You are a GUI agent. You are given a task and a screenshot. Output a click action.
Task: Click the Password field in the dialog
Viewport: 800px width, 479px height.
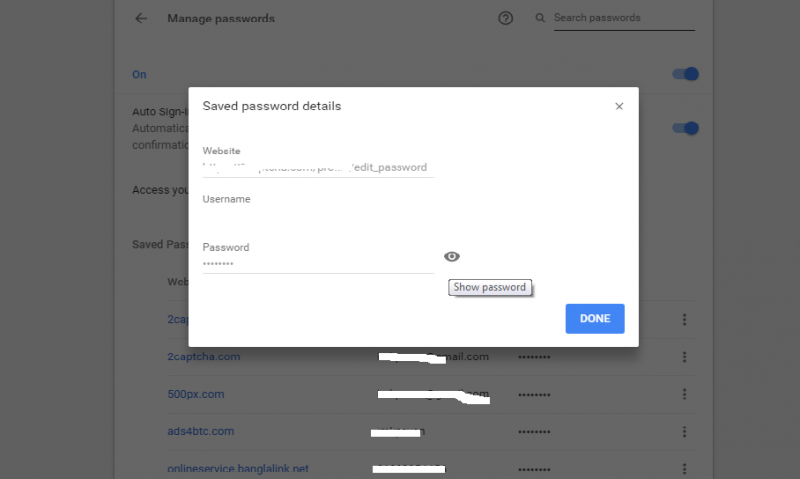pos(318,264)
